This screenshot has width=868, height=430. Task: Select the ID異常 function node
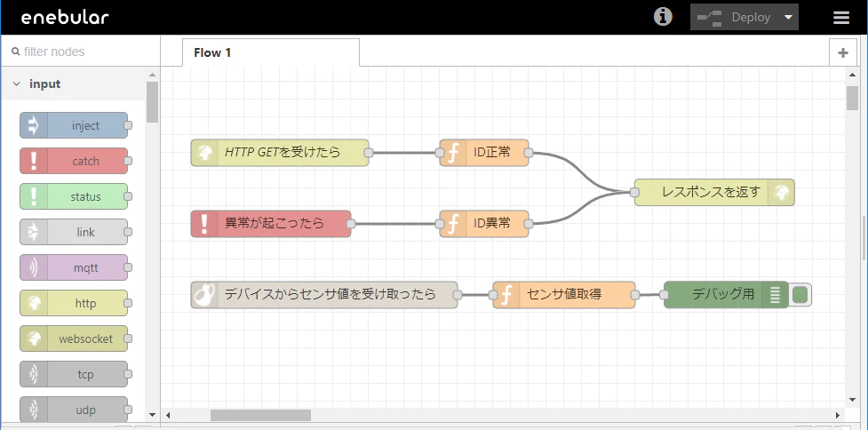(x=484, y=224)
